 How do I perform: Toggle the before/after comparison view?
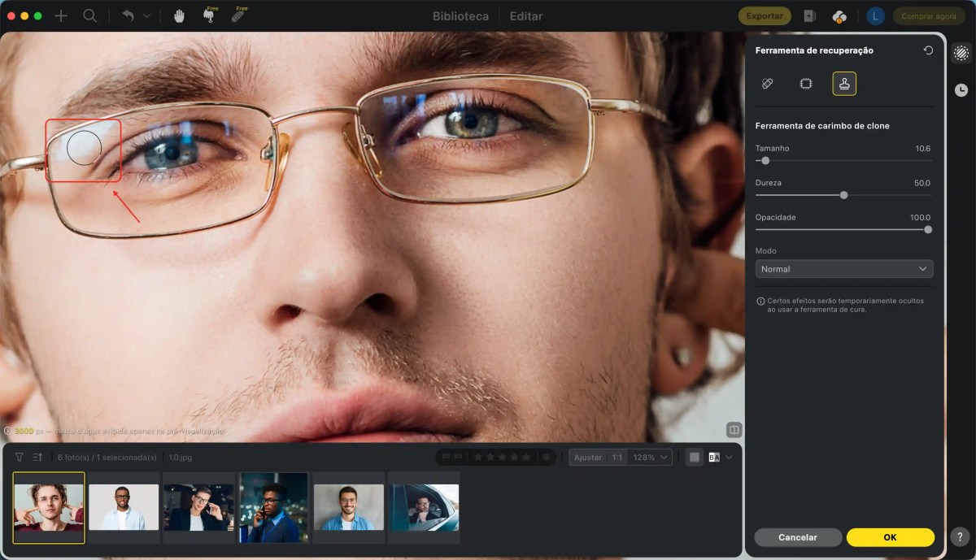[x=713, y=458]
